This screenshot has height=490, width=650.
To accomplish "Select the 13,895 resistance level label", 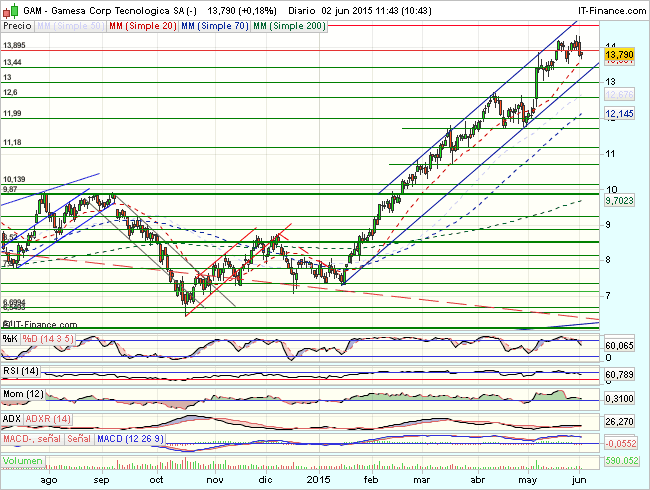I will (x=15, y=45).
